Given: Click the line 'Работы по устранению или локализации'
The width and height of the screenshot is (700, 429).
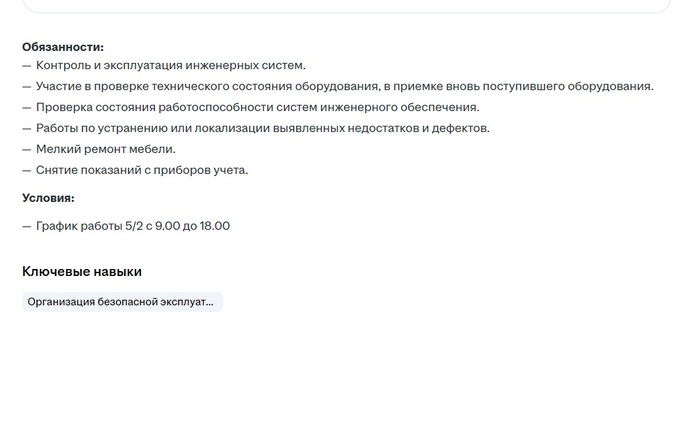Looking at the screenshot, I should pos(263,128).
